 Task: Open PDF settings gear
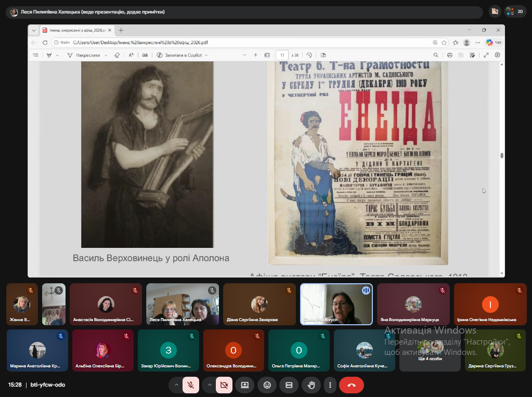pyautogui.click(x=497, y=55)
